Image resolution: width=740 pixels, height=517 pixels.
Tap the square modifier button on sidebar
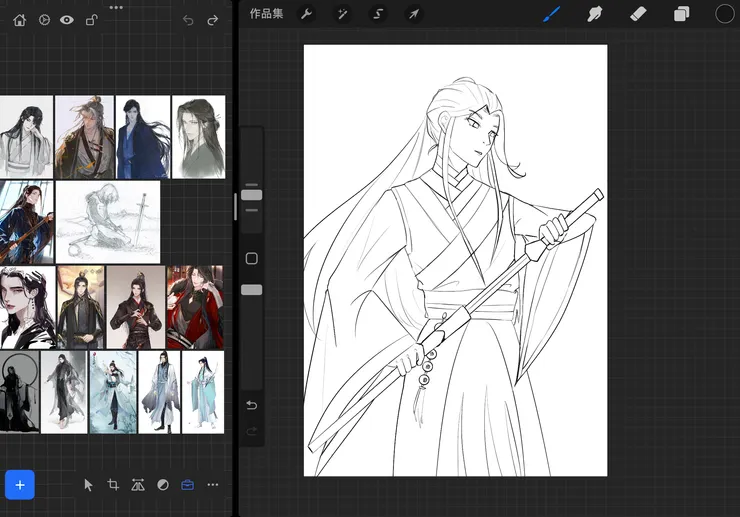(x=251, y=258)
